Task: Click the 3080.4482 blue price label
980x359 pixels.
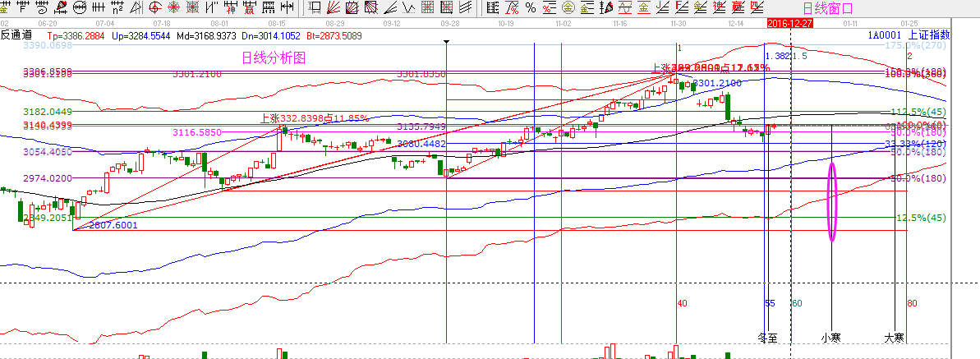Action: (x=422, y=143)
